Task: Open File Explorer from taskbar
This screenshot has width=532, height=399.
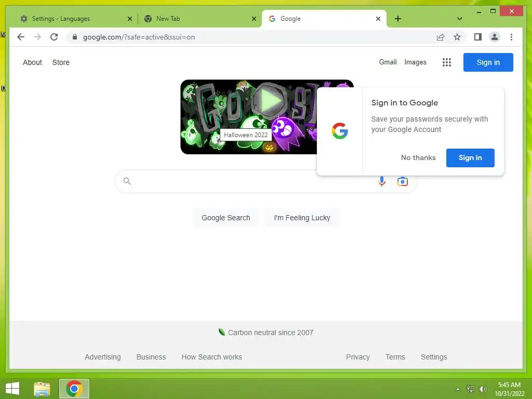Action: point(42,389)
